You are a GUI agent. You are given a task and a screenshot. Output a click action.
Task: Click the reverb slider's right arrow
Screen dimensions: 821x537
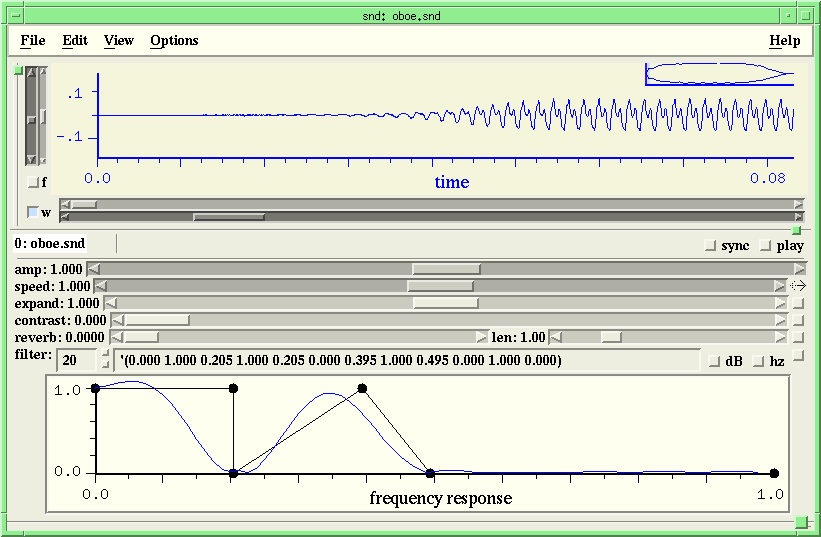(x=481, y=337)
